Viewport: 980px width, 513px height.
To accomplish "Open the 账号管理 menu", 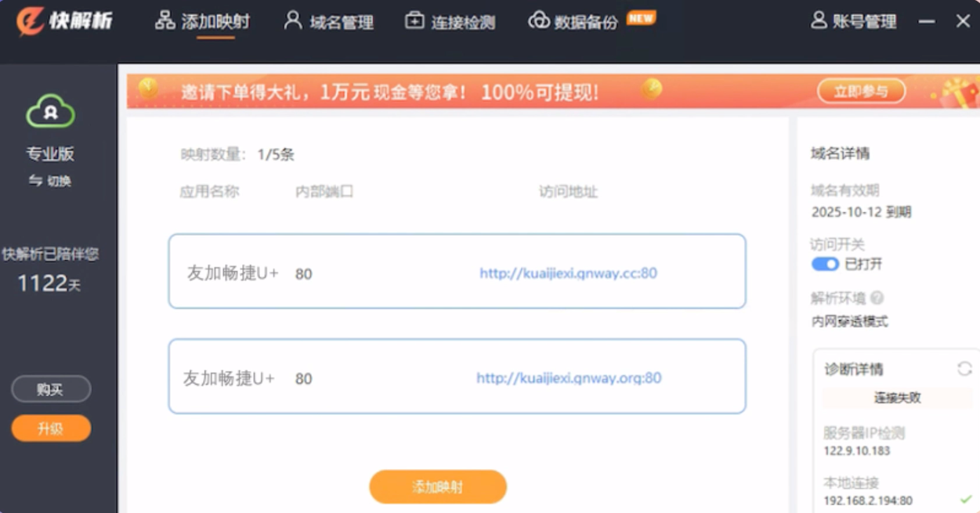I will tap(854, 21).
